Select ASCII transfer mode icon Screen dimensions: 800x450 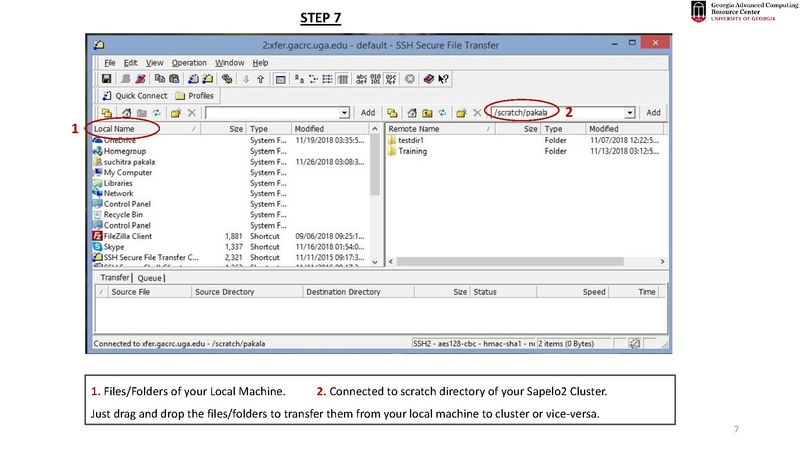(361, 79)
